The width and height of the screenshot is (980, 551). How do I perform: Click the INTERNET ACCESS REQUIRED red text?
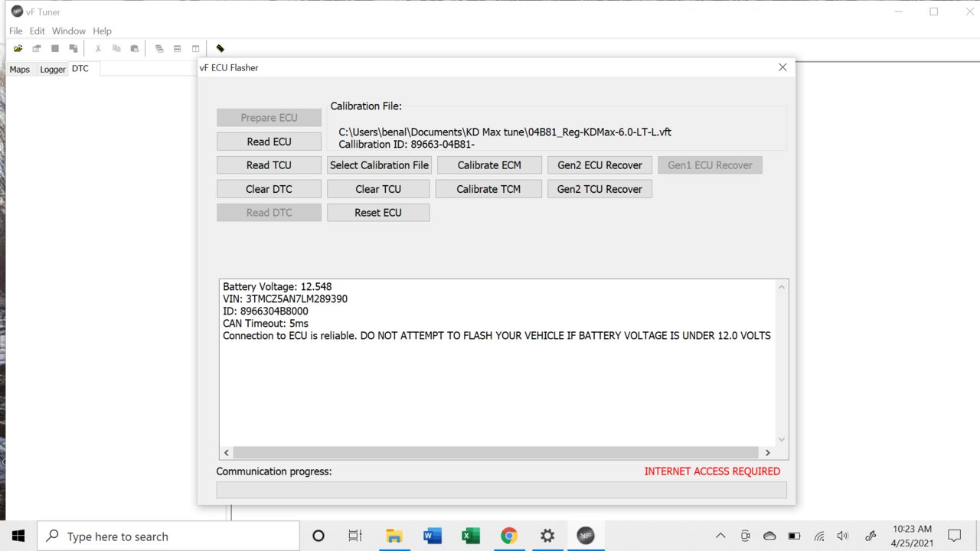[x=712, y=471]
